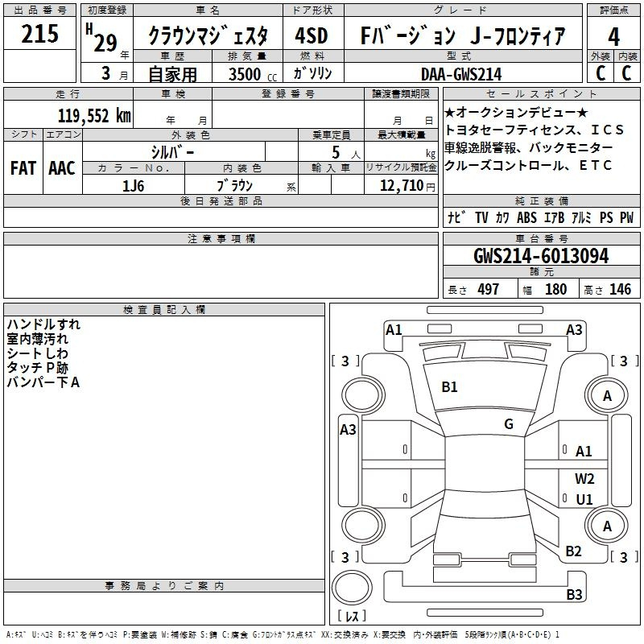Click displacement value 3500 cc

click(253, 74)
